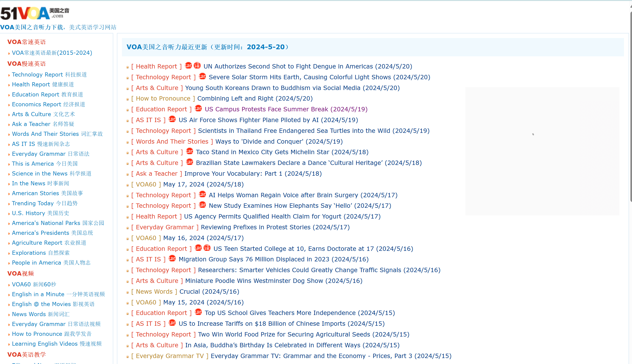The width and height of the screenshot is (632, 364).
Task: Open Words And Their Stories 词汇掌故 sidebar link
Action: point(57,134)
